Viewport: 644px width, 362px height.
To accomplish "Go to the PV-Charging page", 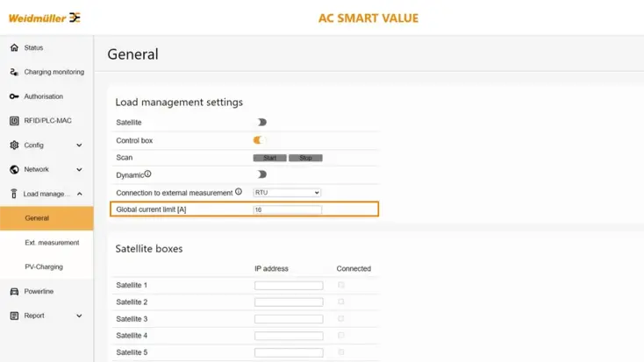I will (44, 266).
